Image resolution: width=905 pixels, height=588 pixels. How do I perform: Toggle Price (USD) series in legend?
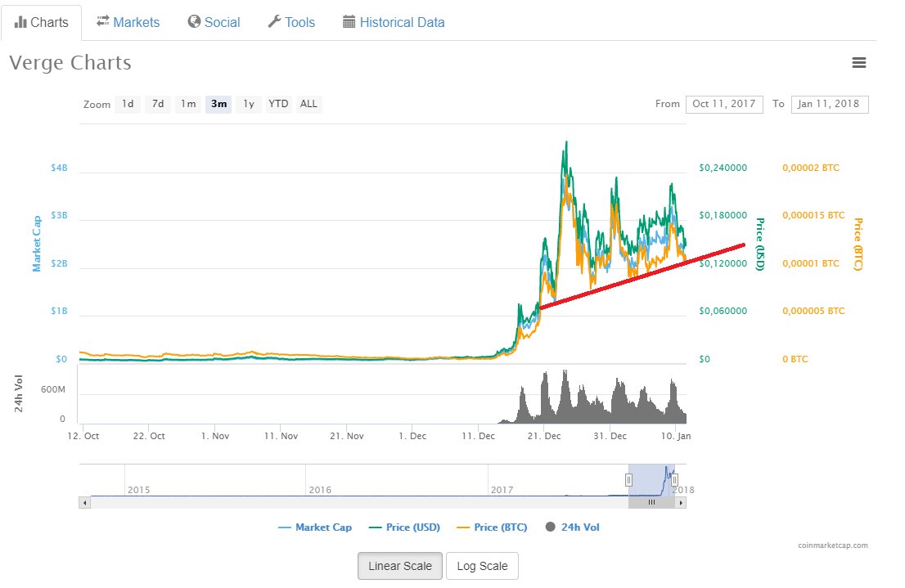[x=404, y=527]
